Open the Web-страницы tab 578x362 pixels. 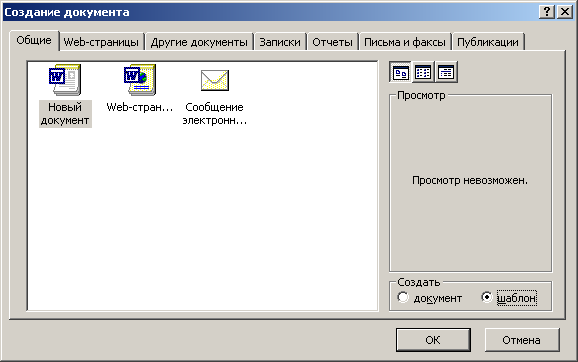click(x=101, y=42)
